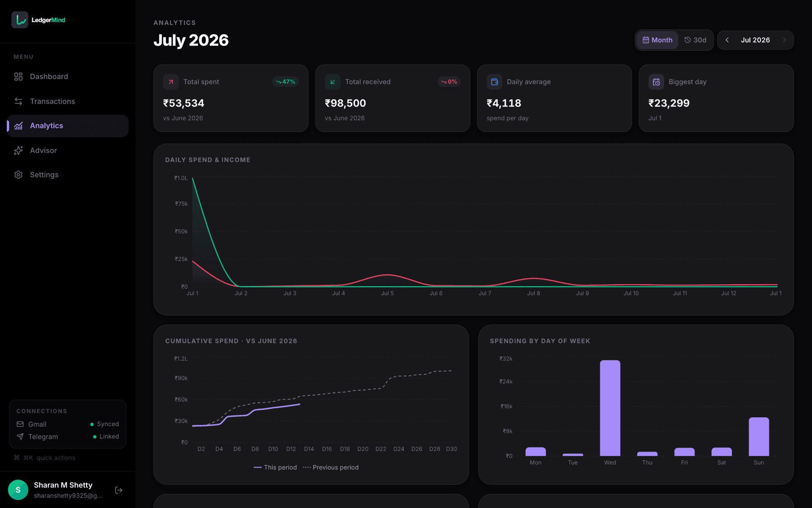Click the 47% spend change badge
The width and height of the screenshot is (812, 508).
(286, 82)
